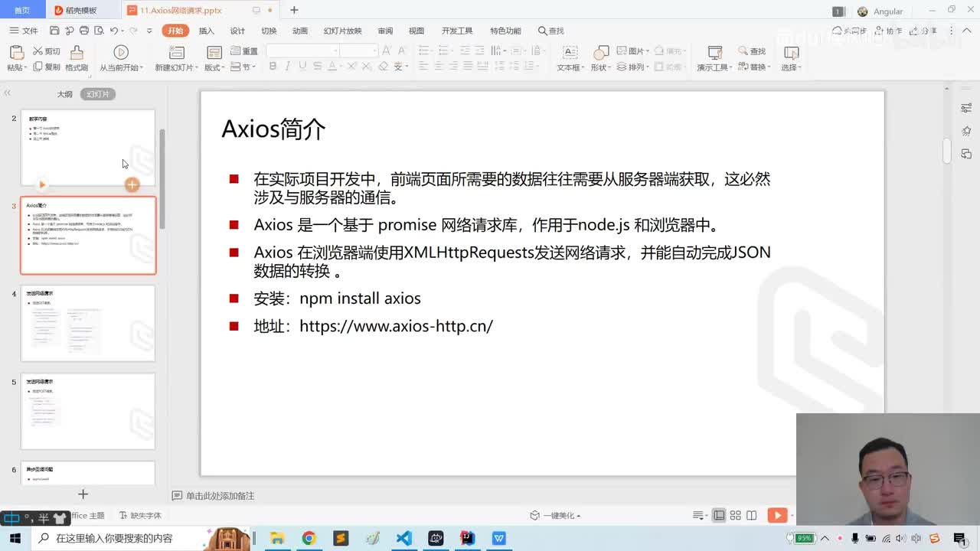Viewport: 980px width, 551px height.
Task: Click the Find (查找) magnifier in ribbon
Action: 752,51
